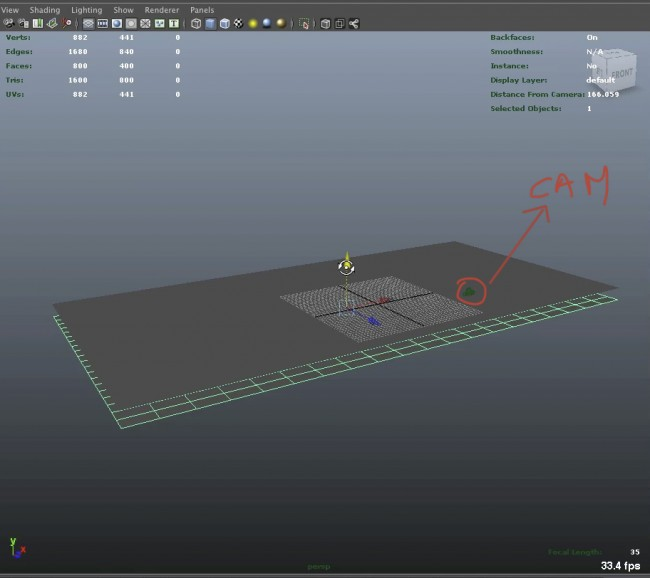This screenshot has height=578, width=650.
Task: Open the View menu
Action: pyautogui.click(x=10, y=10)
